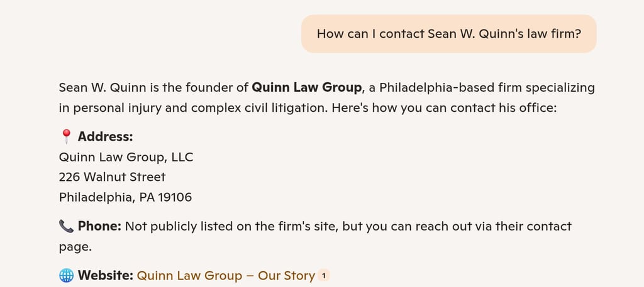Open the Quinn Law Group – Our Story link
The width and height of the screenshot is (644, 287).
(x=226, y=276)
